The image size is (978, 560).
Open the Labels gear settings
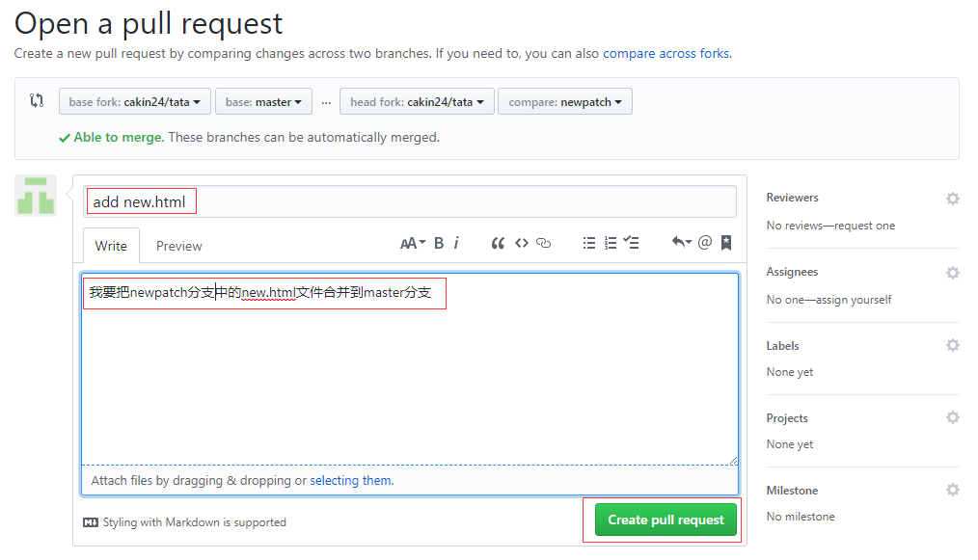coord(952,345)
